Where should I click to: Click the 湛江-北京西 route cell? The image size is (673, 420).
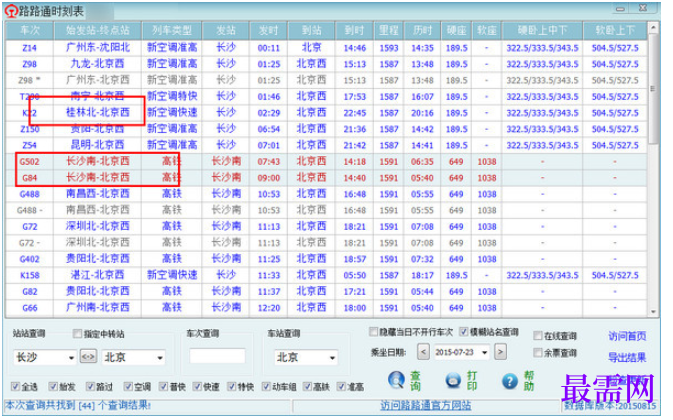[97, 275]
